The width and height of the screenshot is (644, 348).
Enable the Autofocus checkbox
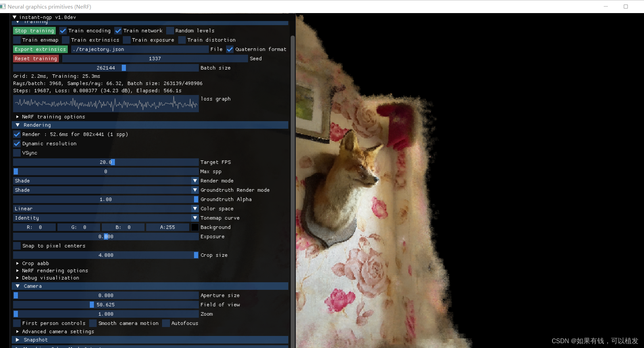point(166,323)
